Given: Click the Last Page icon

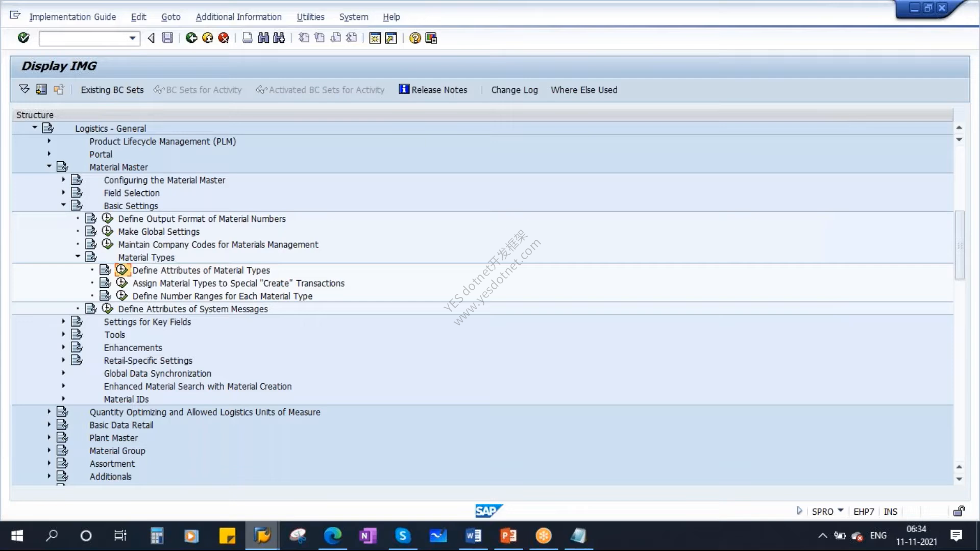Looking at the screenshot, I should coord(352,38).
